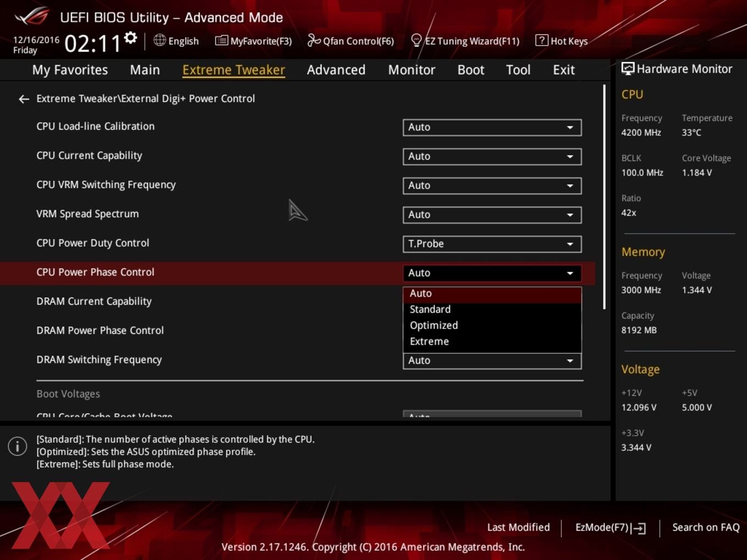This screenshot has width=747, height=560.
Task: Click Last Modified button
Action: coord(518,528)
